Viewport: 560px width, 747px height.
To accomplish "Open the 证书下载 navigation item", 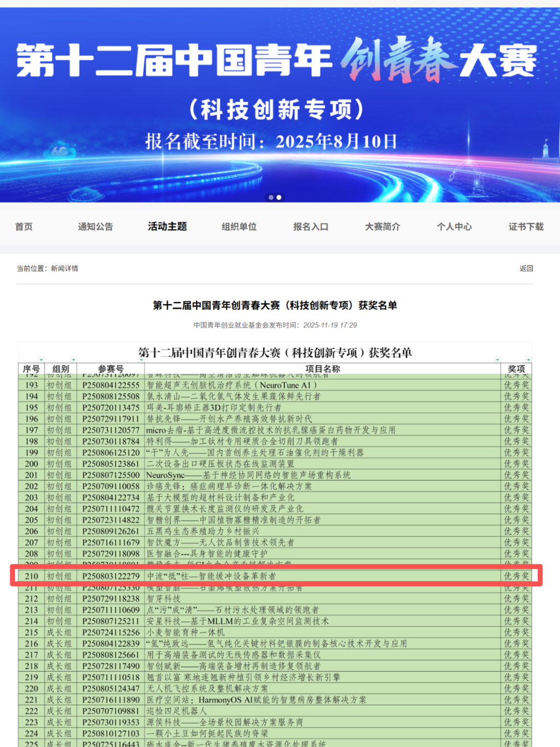I will click(526, 227).
